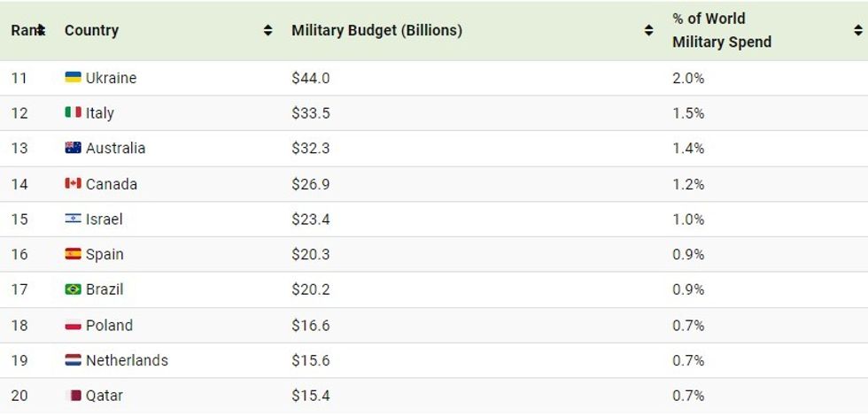
Task: Toggle sort arrows for Country column
Action: coord(267,31)
